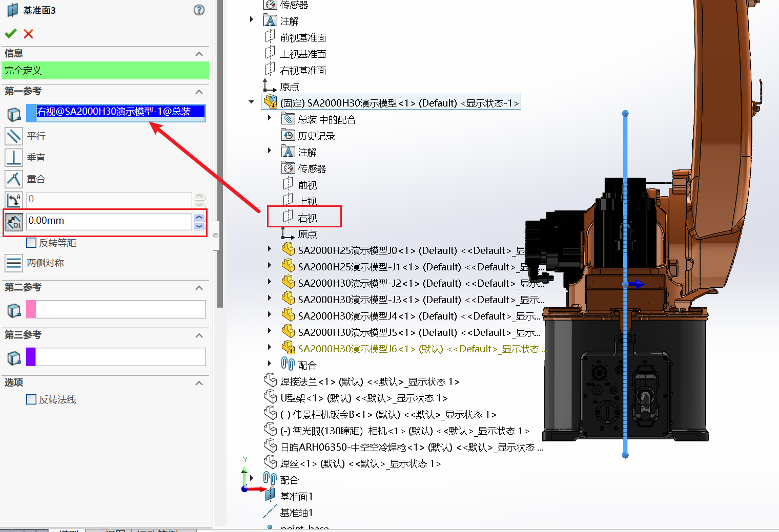The image size is (779, 532).
Task: Enable the 反转等距 checkbox
Action: pos(31,243)
